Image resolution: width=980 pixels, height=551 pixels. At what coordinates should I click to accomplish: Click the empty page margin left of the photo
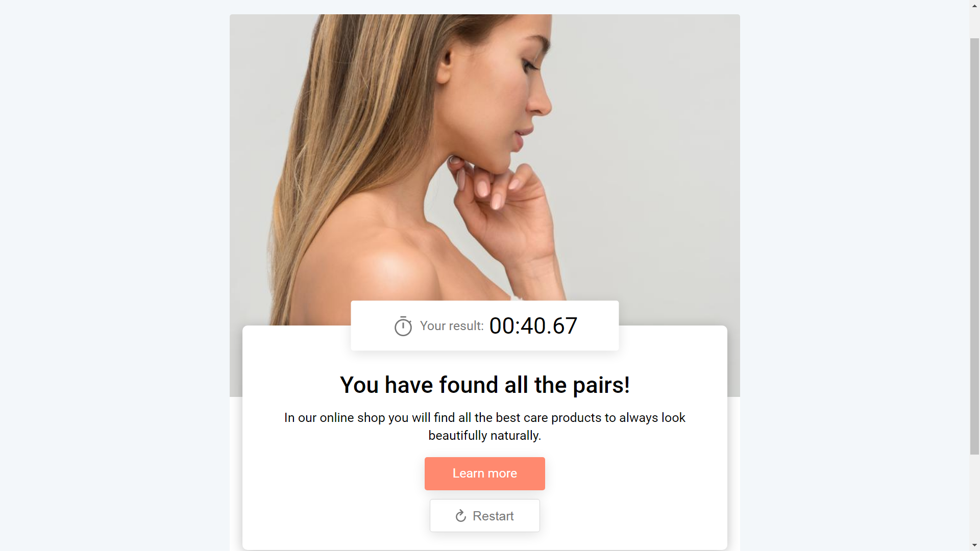[x=115, y=275]
